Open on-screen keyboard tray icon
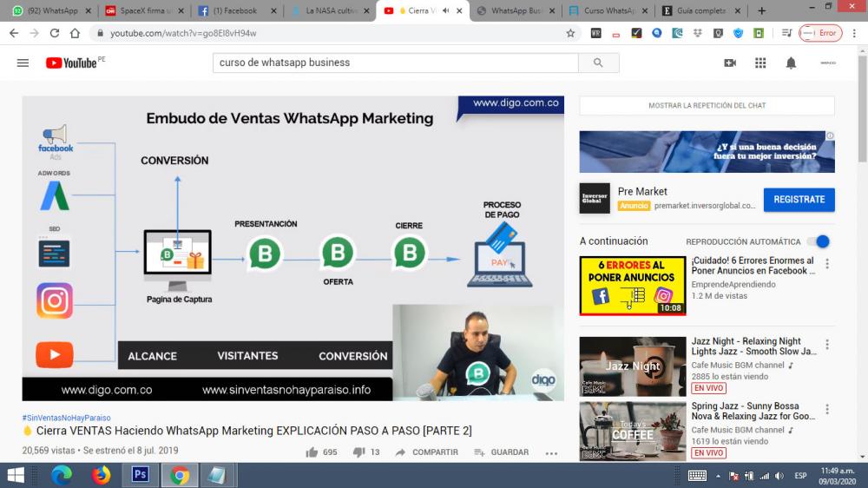Image resolution: width=868 pixels, height=488 pixels. pyautogui.click(x=697, y=476)
